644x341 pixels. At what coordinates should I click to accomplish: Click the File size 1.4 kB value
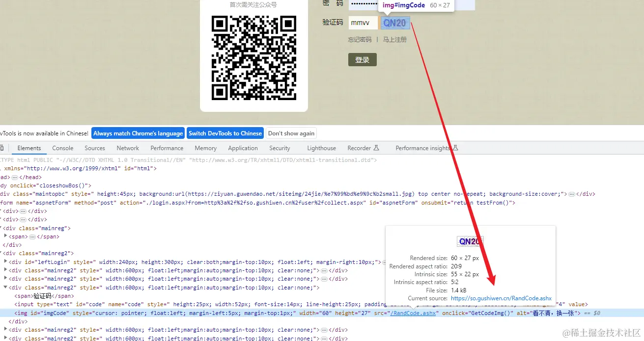[x=459, y=290]
